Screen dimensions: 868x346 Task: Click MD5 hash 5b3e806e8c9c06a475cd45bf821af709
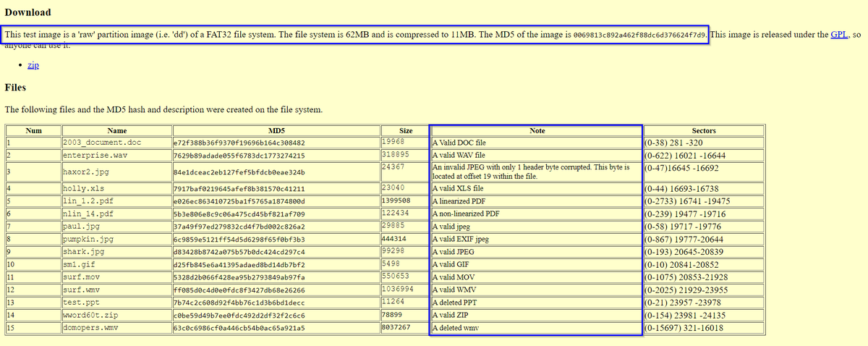pyautogui.click(x=239, y=214)
